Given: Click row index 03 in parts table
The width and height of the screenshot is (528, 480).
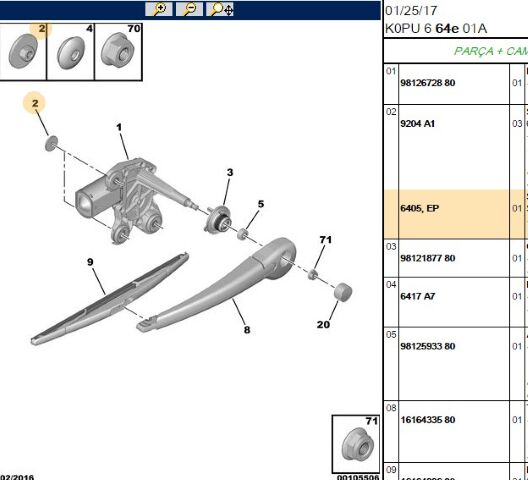Looking at the screenshot, I should tap(391, 247).
